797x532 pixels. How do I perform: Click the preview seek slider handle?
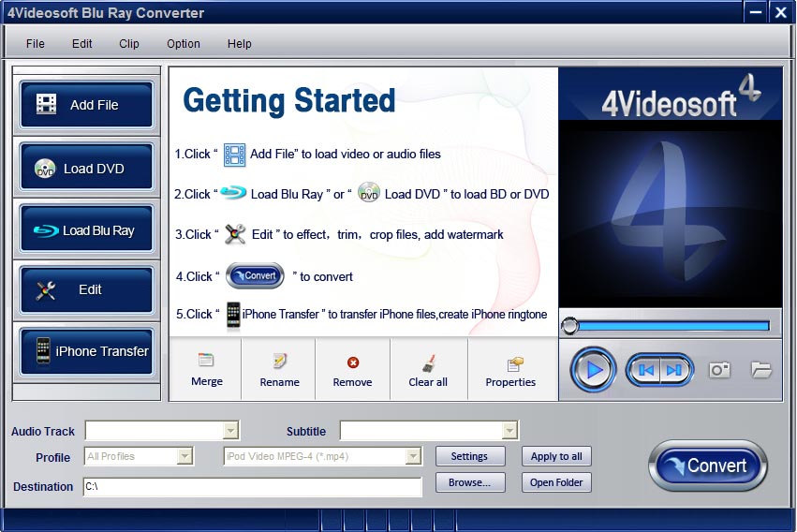click(569, 326)
